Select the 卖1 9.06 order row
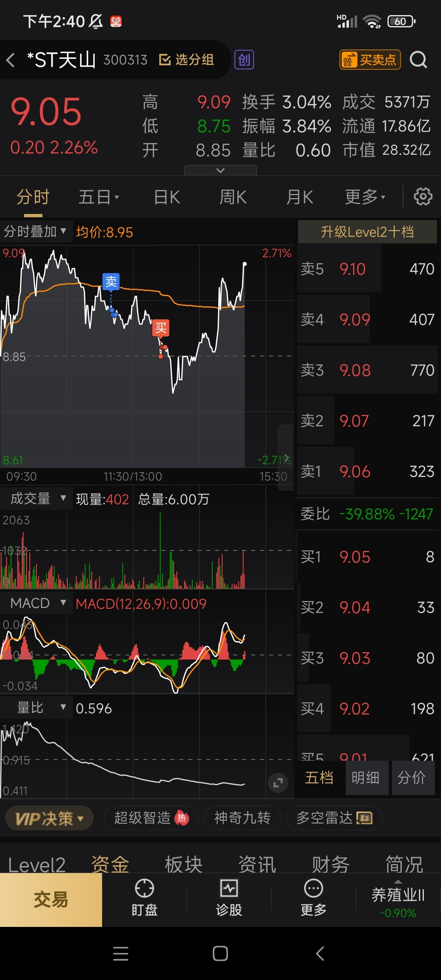Viewport: 441px width, 980px height. (367, 471)
